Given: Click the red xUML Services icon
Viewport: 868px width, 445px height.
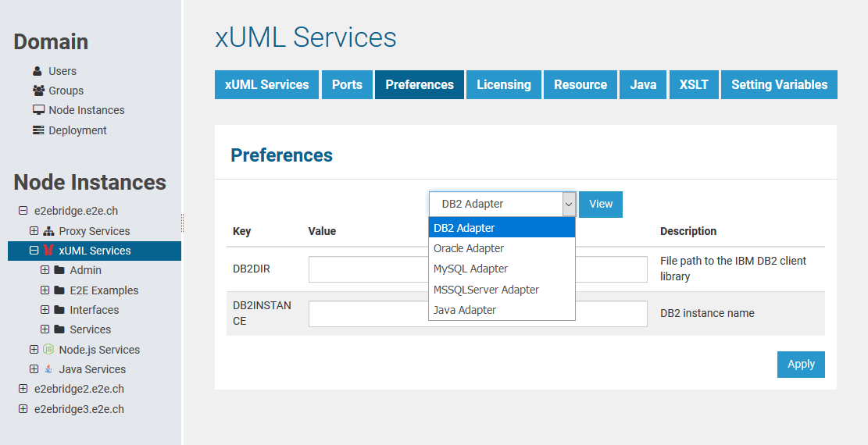Looking at the screenshot, I should coord(48,251).
